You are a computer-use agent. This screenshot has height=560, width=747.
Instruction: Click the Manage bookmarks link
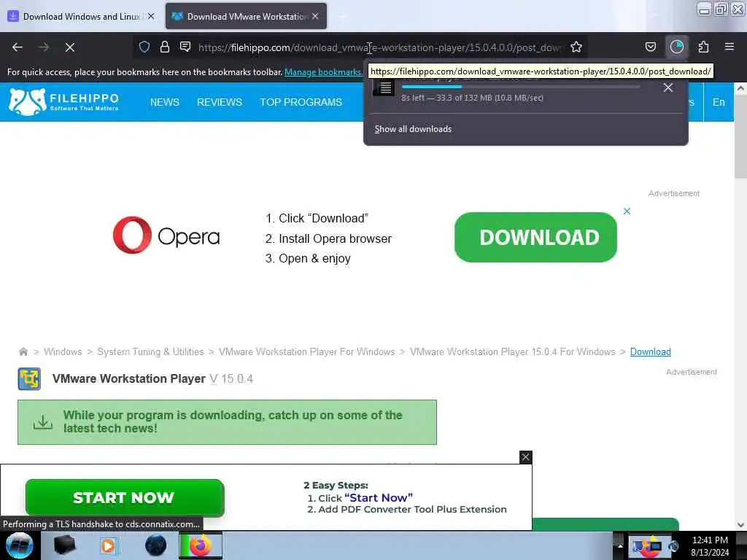[x=323, y=72]
